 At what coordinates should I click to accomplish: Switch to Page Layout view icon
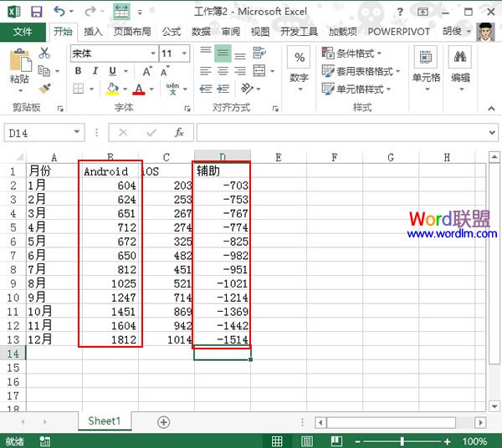(307, 441)
